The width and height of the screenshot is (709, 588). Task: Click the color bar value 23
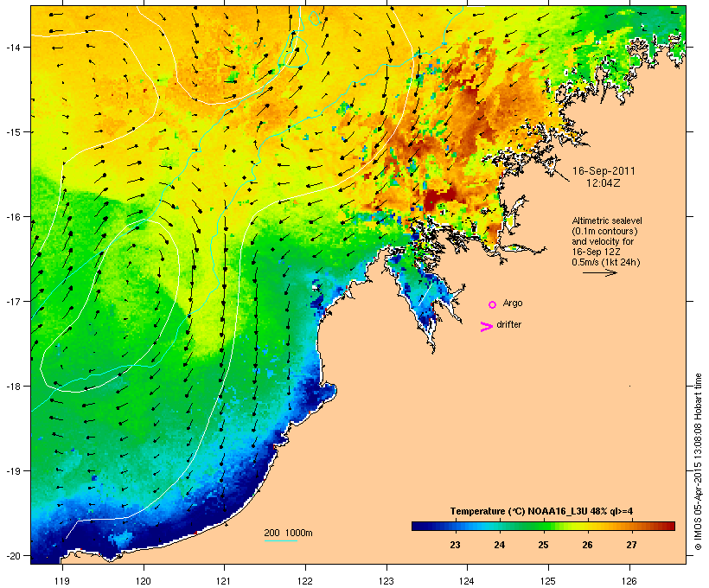[x=455, y=545]
